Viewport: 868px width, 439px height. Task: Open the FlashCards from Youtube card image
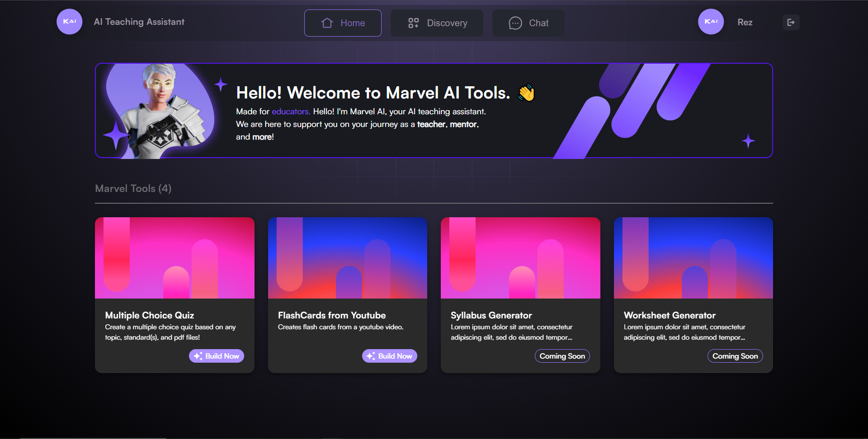click(348, 258)
